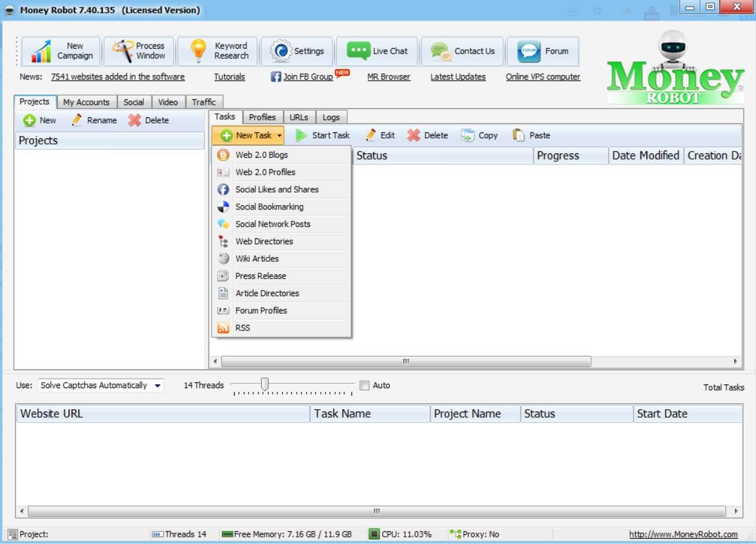This screenshot has width=756, height=544.
Task: Click the Wiki Articles globe icon
Action: point(223,259)
